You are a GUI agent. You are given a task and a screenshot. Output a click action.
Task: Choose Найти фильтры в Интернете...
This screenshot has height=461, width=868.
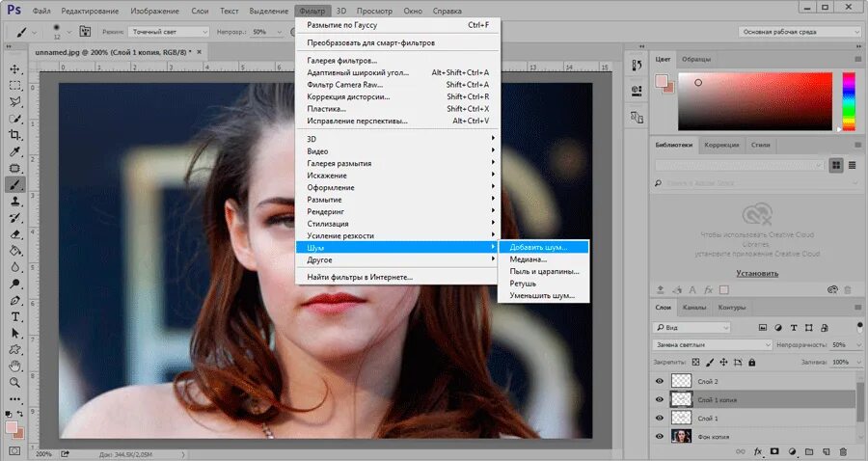pos(397,277)
